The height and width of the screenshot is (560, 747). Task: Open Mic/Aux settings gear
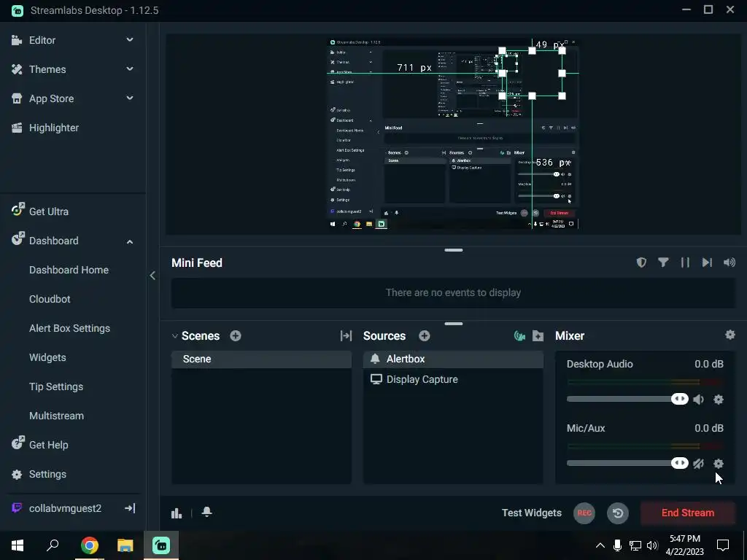[719, 463]
